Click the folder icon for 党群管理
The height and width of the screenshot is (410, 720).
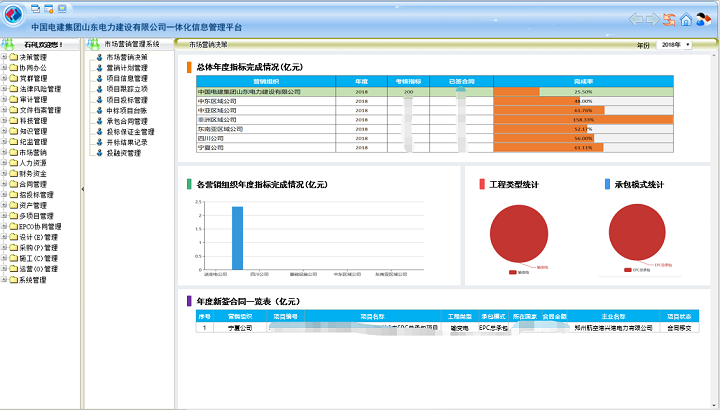pyautogui.click(x=14, y=79)
